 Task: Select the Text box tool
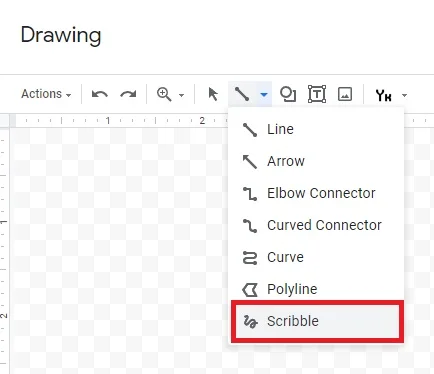[x=317, y=94]
